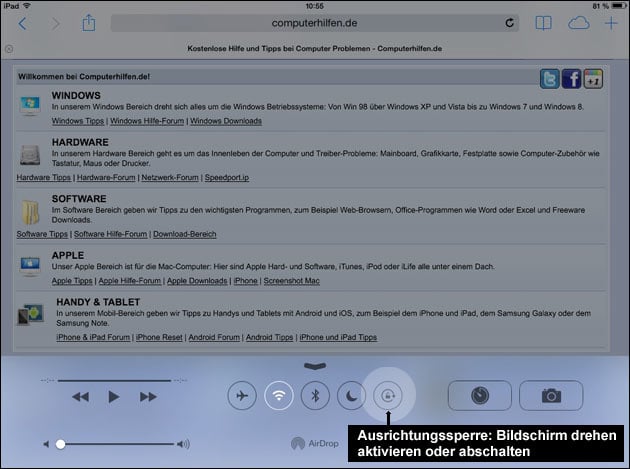
Task: Open the Clock timer shortcut
Action: pos(480,396)
